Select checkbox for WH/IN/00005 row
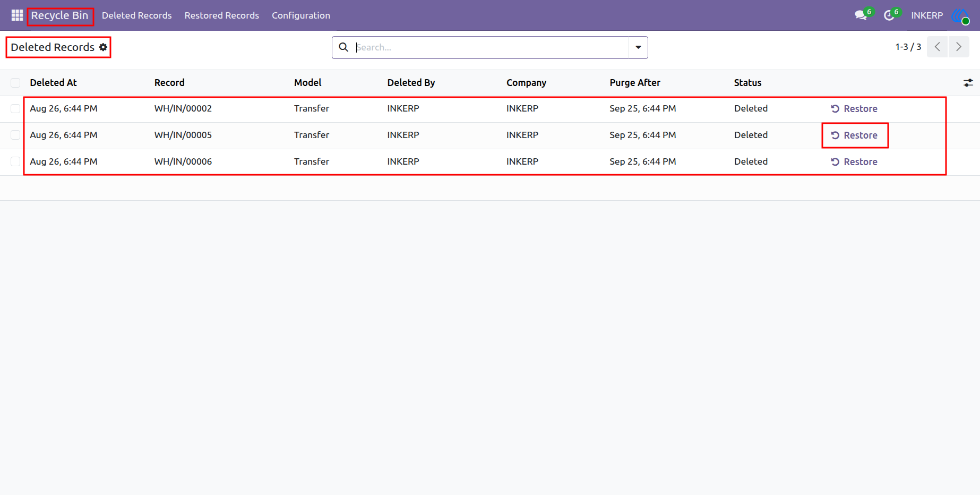The width and height of the screenshot is (980, 495). pyautogui.click(x=15, y=135)
